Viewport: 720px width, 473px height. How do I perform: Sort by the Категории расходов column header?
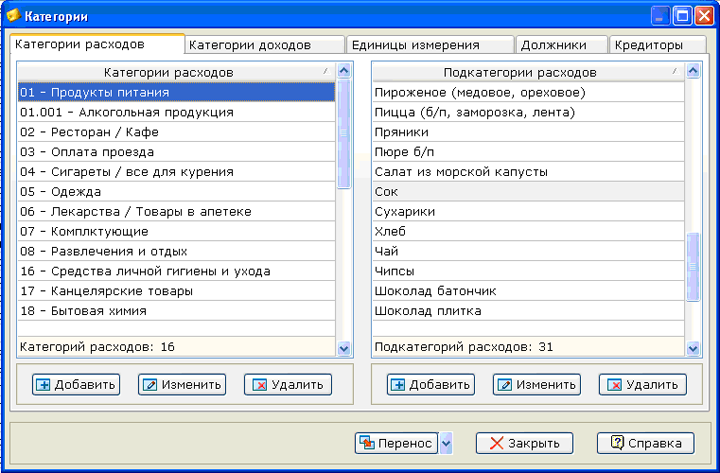point(176,73)
